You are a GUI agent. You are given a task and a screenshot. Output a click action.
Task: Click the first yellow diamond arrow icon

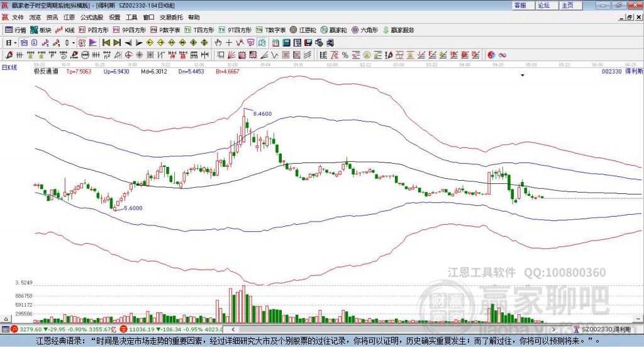150,43
